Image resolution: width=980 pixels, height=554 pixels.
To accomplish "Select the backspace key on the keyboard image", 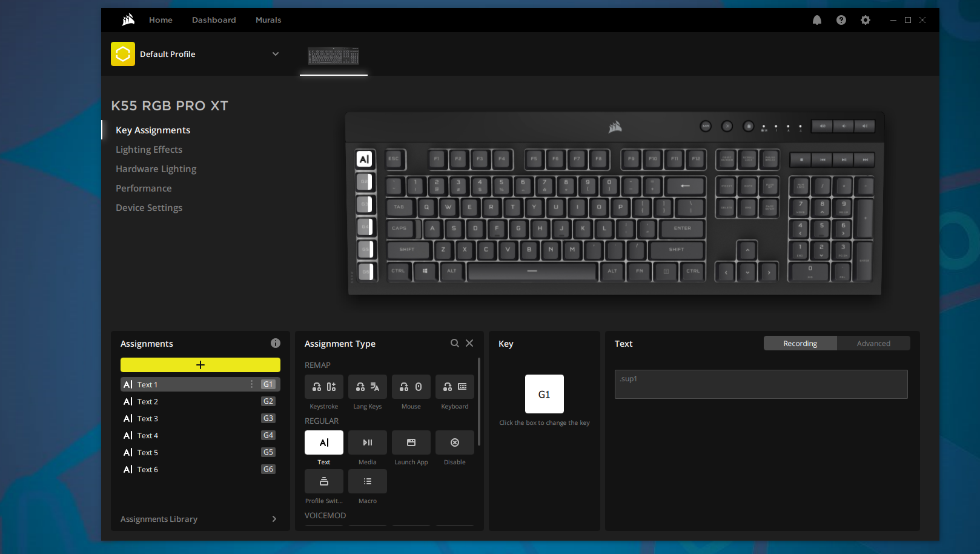I will click(x=685, y=185).
